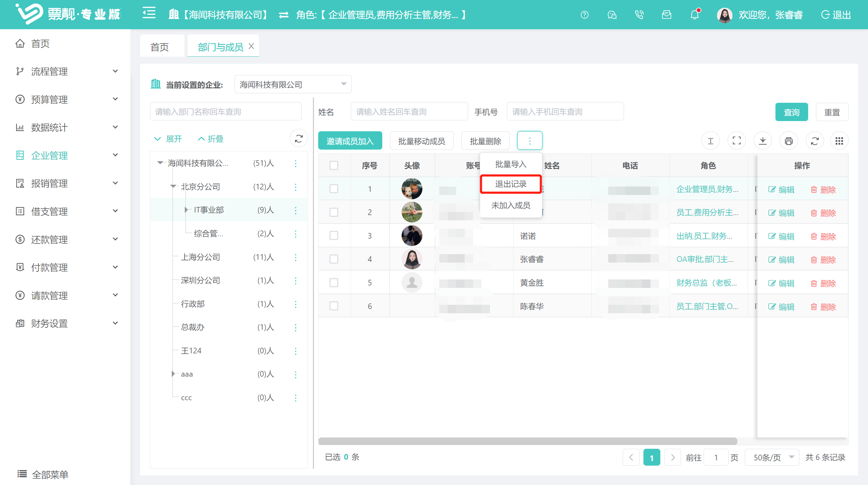Open the notifications bell
Image resolution: width=868 pixels, height=485 pixels.
click(x=694, y=15)
